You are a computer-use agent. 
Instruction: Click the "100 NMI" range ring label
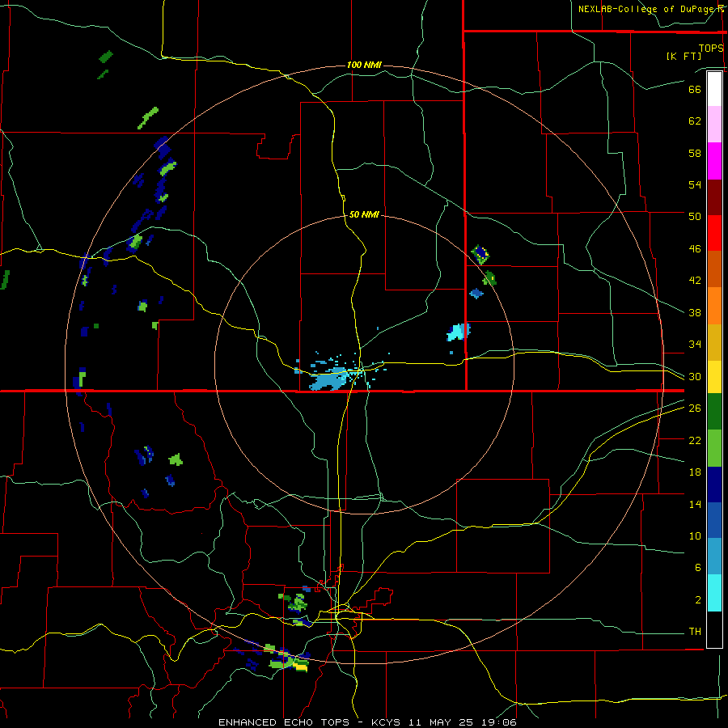pos(364,65)
